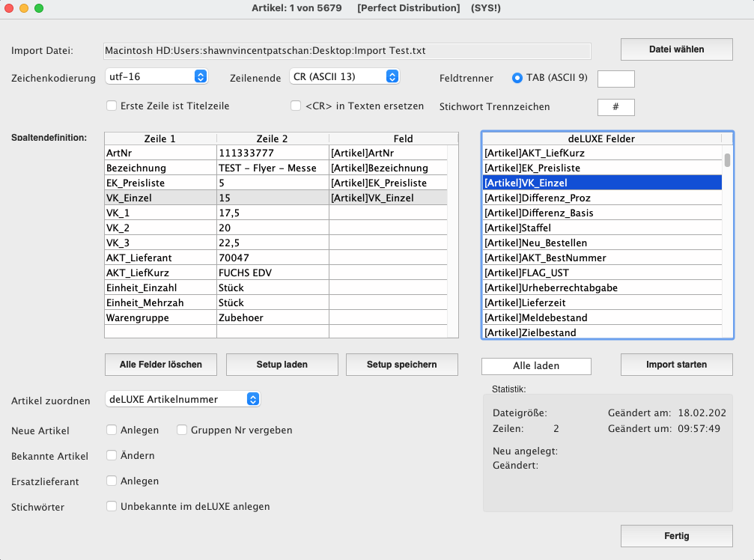Select the TAB (ASCII 9) radio button
Viewport: 754px width, 560px height.
click(x=517, y=78)
